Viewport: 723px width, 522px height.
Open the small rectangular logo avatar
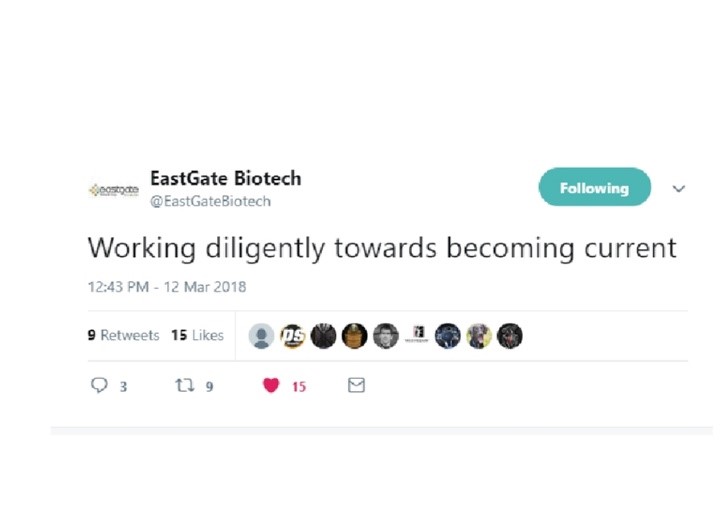click(416, 336)
